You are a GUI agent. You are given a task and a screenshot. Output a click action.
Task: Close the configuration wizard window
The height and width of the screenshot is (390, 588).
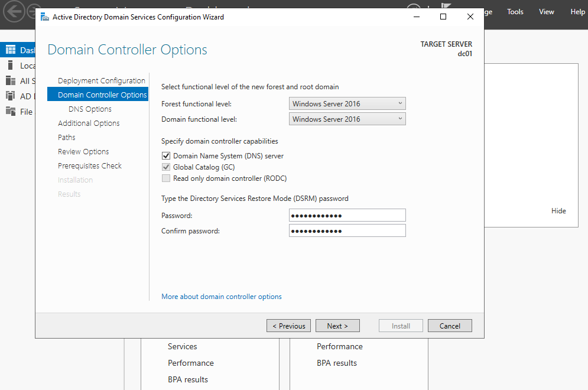[470, 17]
